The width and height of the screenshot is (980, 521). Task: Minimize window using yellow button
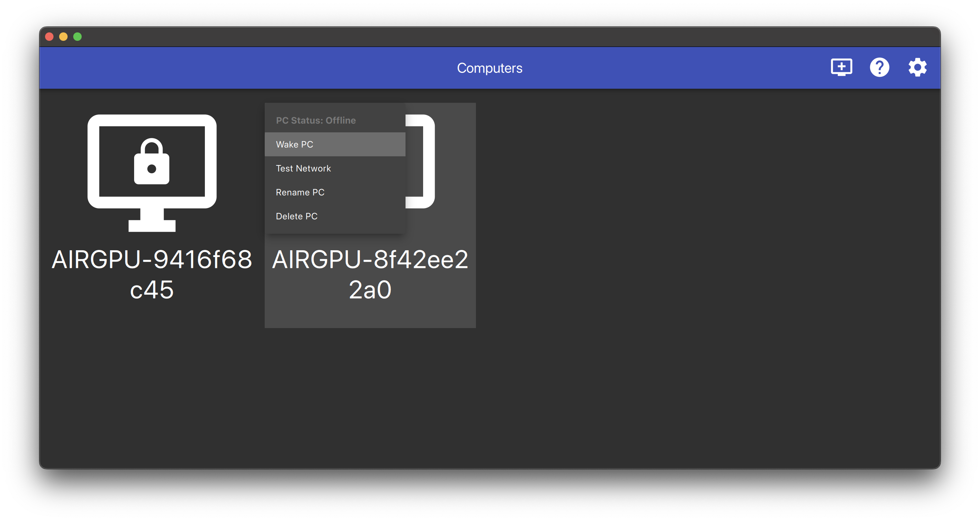tap(63, 37)
